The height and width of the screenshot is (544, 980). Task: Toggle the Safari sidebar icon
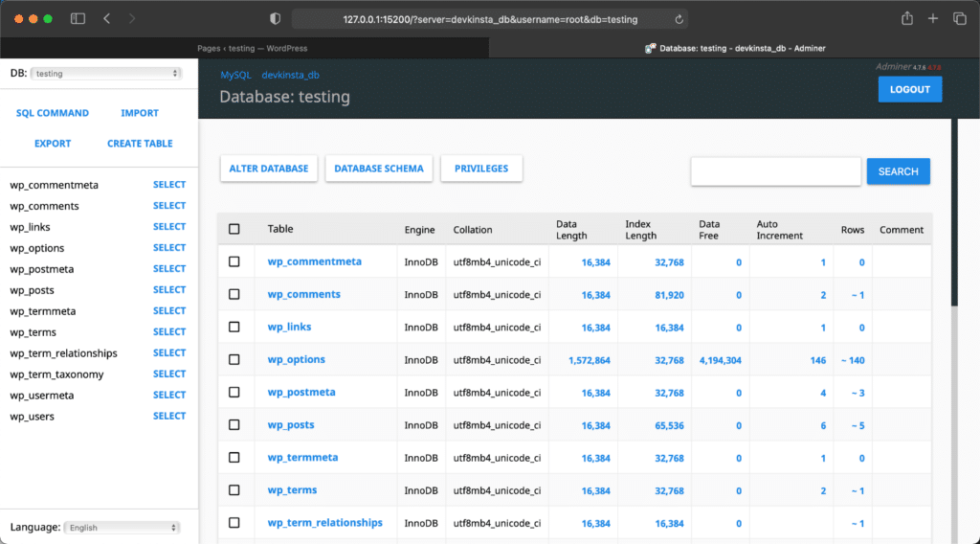[78, 18]
